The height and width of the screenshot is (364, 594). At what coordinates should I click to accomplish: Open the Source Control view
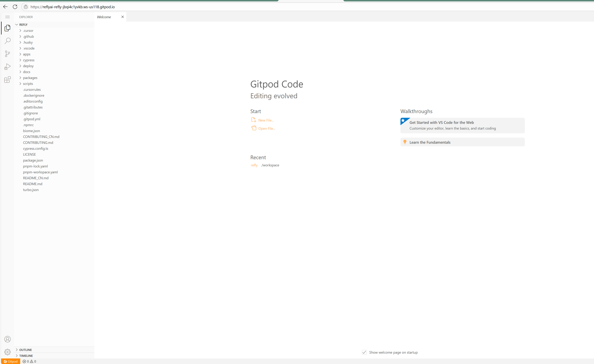click(8, 53)
